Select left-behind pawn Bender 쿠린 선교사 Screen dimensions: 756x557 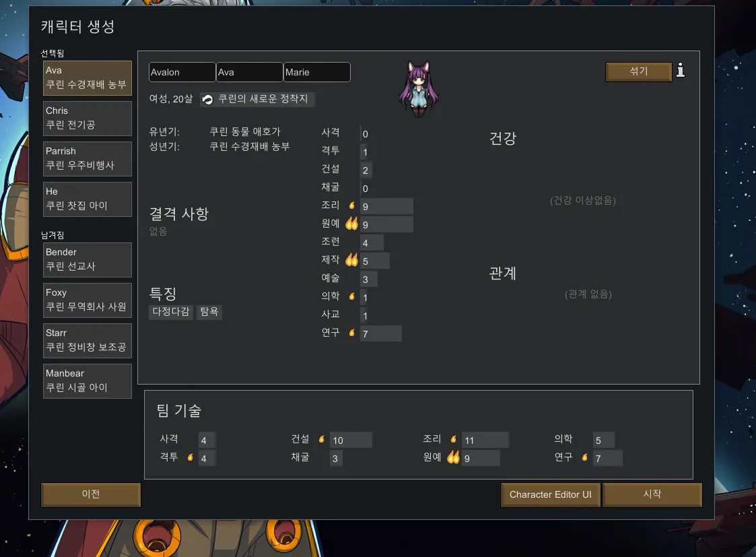[x=88, y=260]
